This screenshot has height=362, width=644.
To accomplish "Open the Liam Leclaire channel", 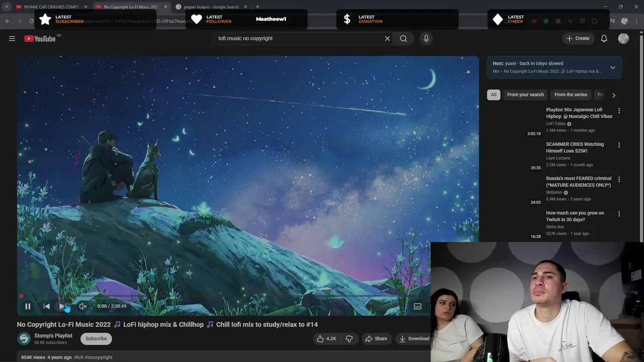I will pos(558,158).
